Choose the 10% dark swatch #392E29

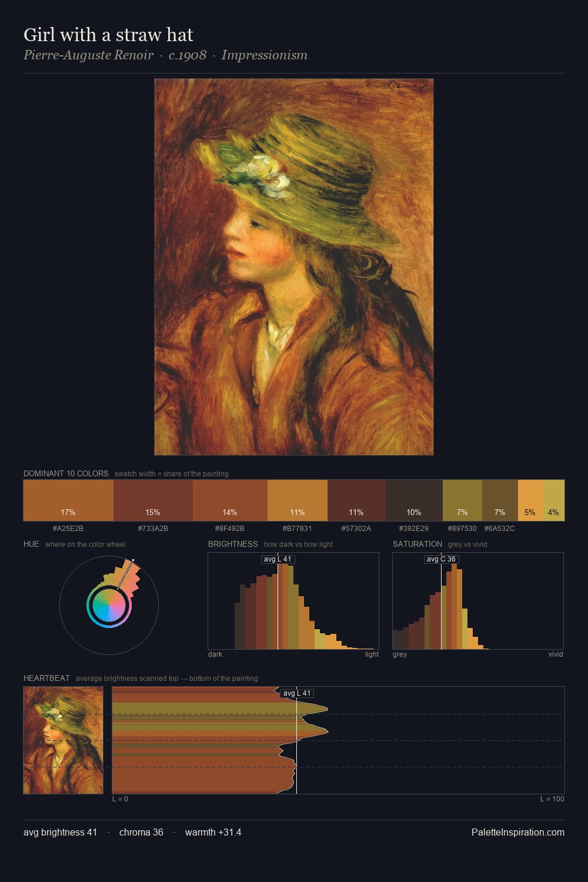point(414,500)
